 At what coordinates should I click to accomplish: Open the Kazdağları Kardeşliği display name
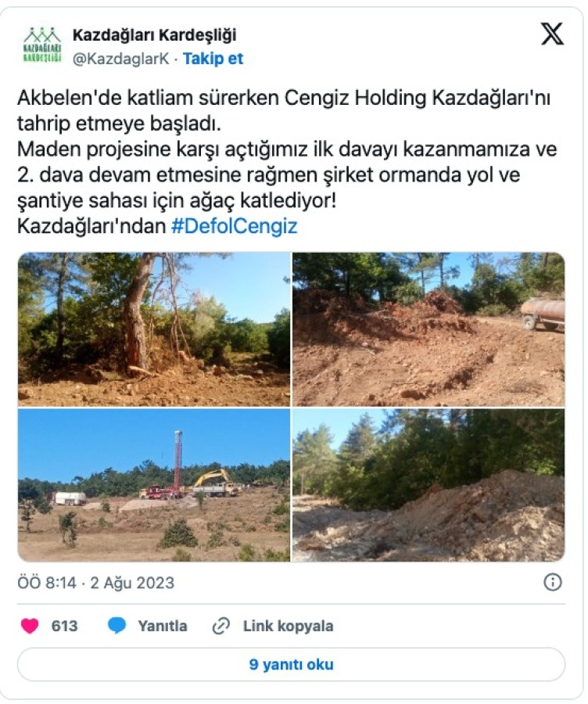click(x=154, y=34)
